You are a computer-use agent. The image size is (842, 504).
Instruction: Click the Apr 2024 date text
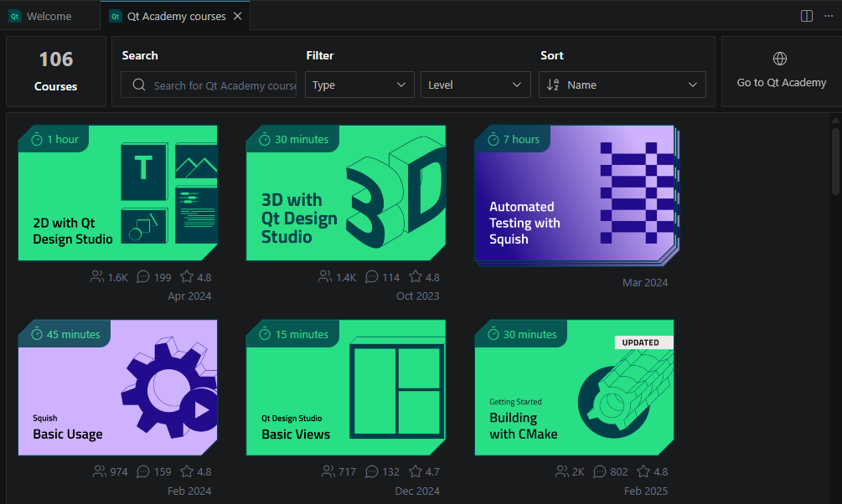(189, 296)
